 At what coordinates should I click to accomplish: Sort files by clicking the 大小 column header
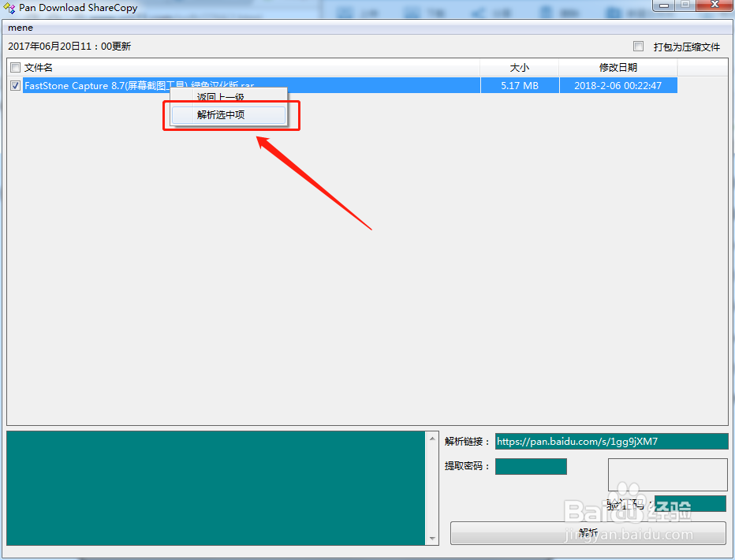click(519, 67)
